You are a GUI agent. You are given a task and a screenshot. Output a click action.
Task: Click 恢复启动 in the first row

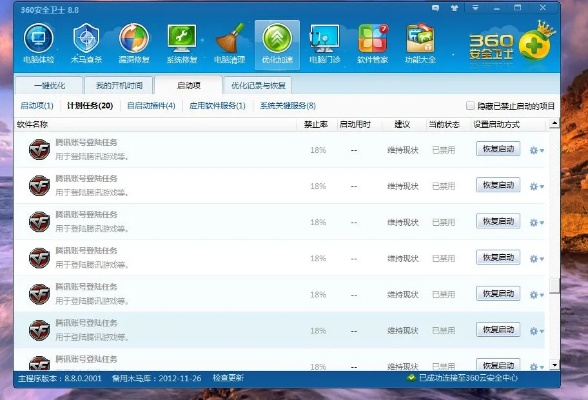coord(498,149)
